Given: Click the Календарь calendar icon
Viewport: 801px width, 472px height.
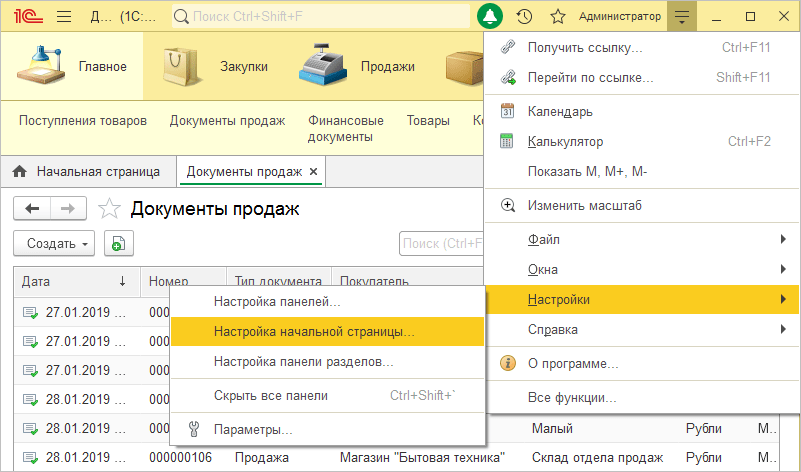Looking at the screenshot, I should [x=507, y=111].
